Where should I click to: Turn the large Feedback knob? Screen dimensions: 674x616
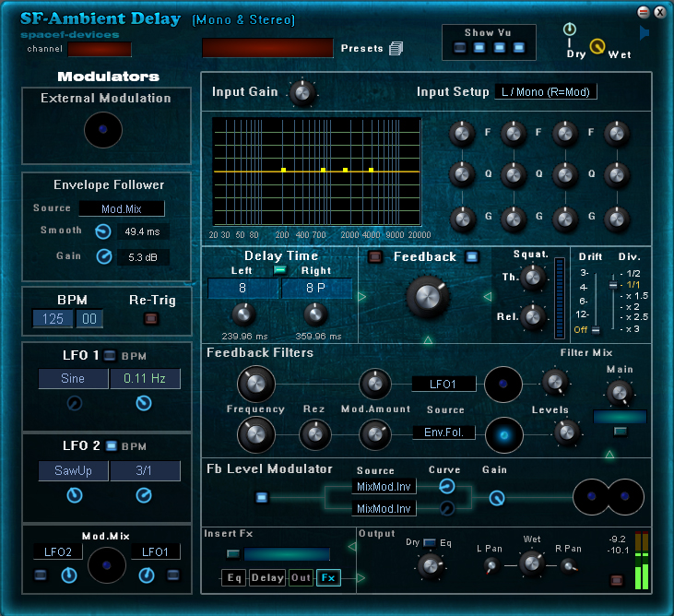(x=427, y=297)
